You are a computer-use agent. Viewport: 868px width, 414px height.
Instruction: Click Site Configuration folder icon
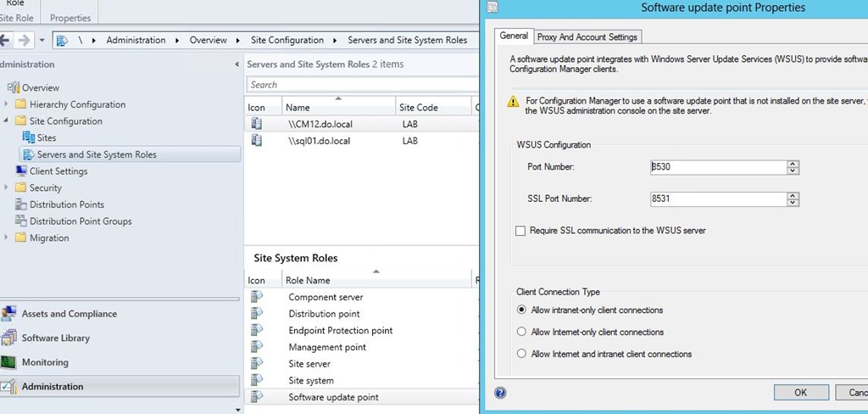click(x=20, y=120)
